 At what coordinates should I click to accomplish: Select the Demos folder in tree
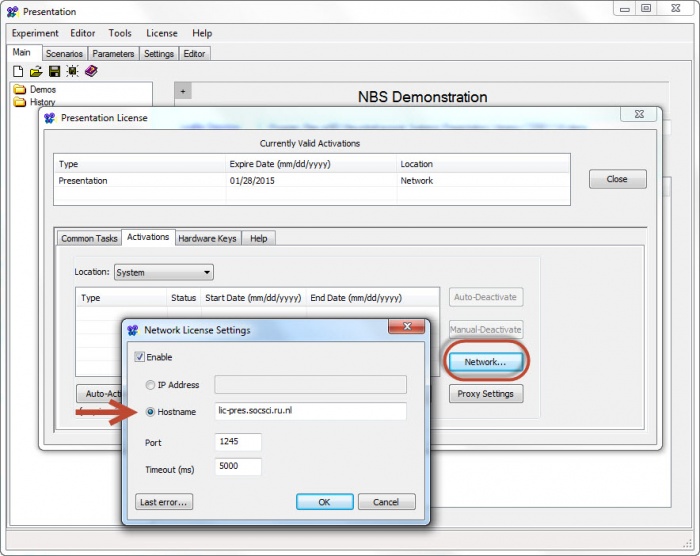[42, 89]
